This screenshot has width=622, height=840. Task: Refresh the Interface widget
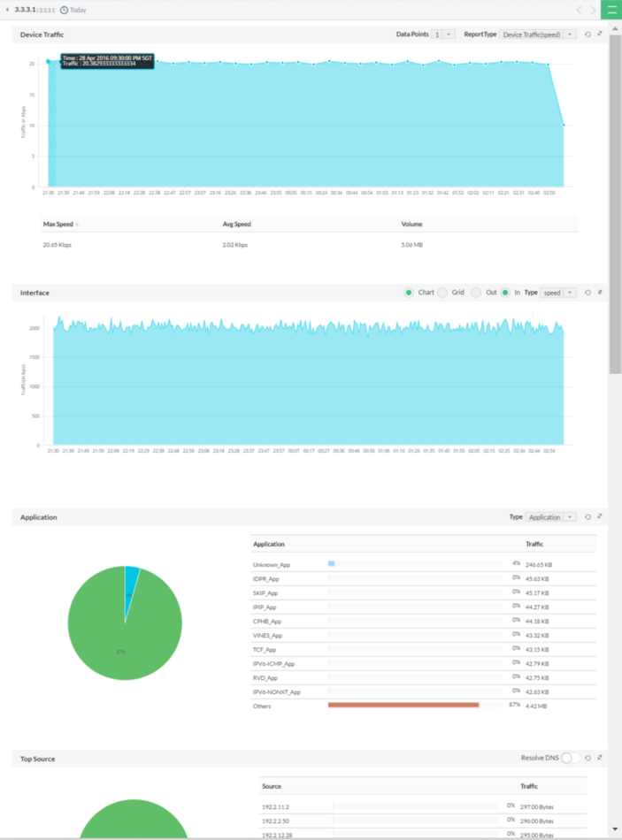(x=587, y=293)
